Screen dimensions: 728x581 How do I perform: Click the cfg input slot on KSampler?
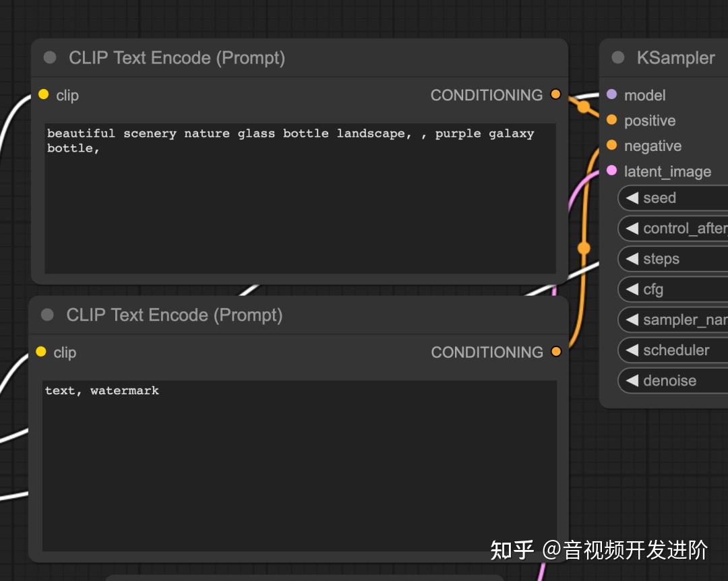[x=632, y=289]
